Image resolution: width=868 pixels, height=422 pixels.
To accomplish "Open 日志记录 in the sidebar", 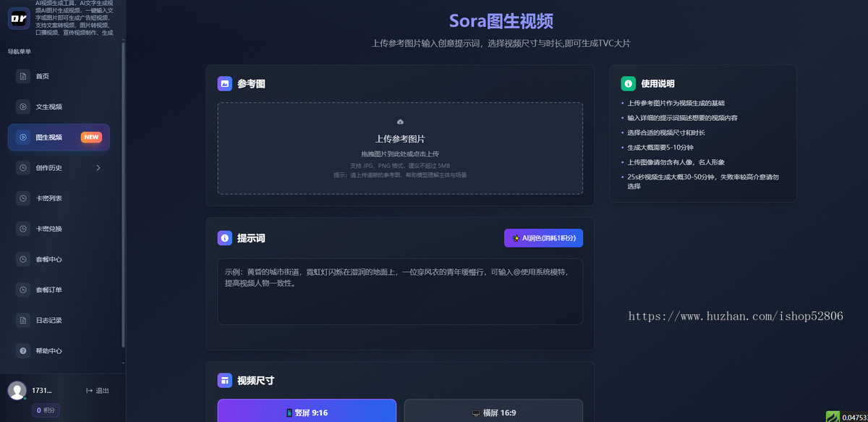I will [x=59, y=320].
